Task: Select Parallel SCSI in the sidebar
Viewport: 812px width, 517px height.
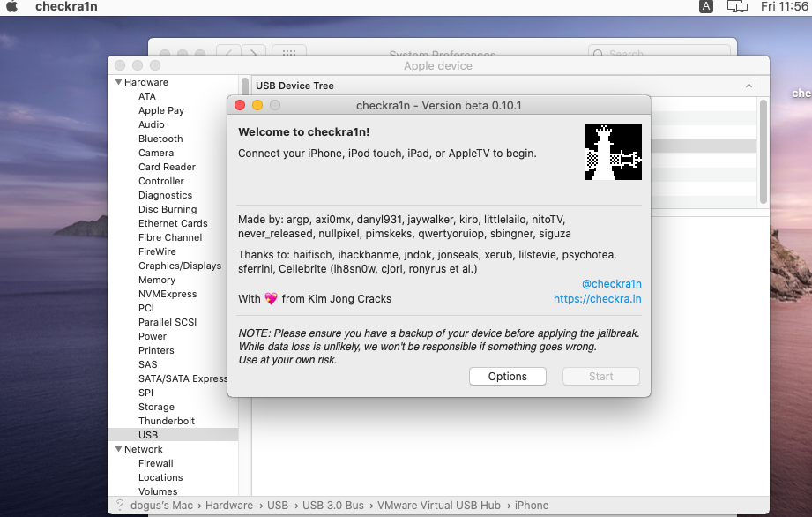Action: tap(168, 322)
